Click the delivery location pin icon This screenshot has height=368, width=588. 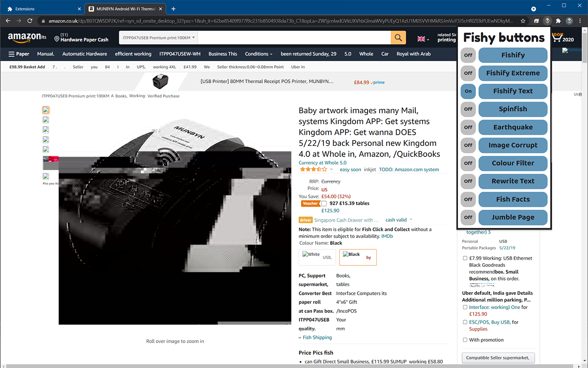57,39
